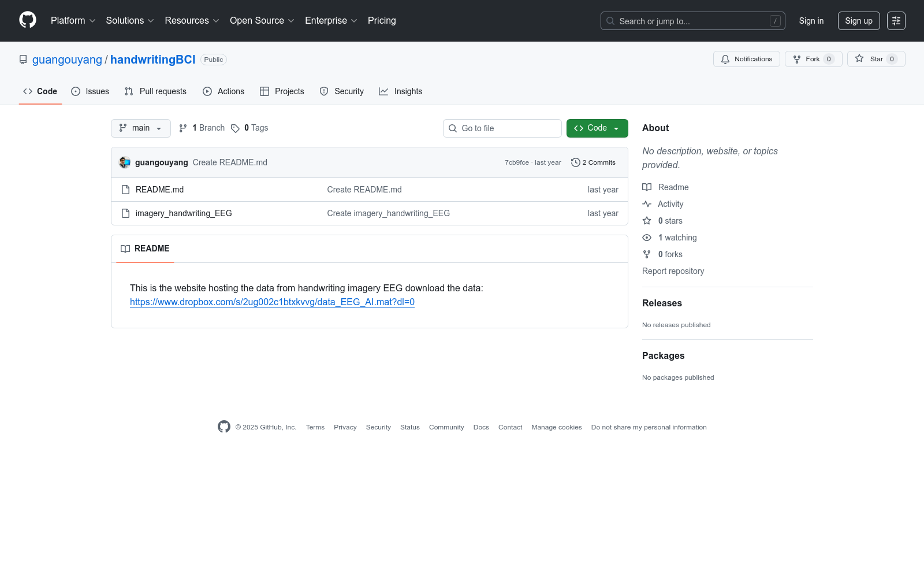Image resolution: width=924 pixels, height=578 pixels.
Task: View the 1 Branch link
Action: click(202, 128)
